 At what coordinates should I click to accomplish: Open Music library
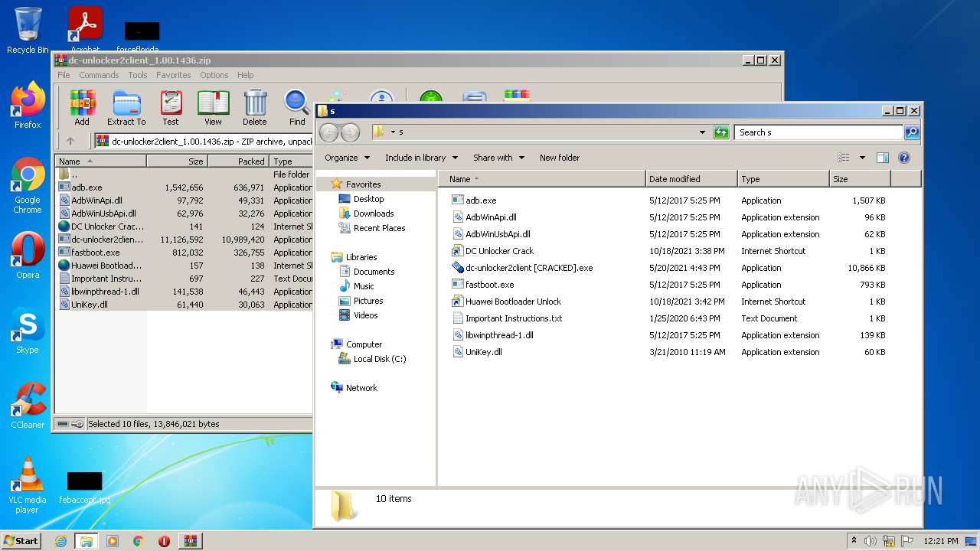(364, 286)
